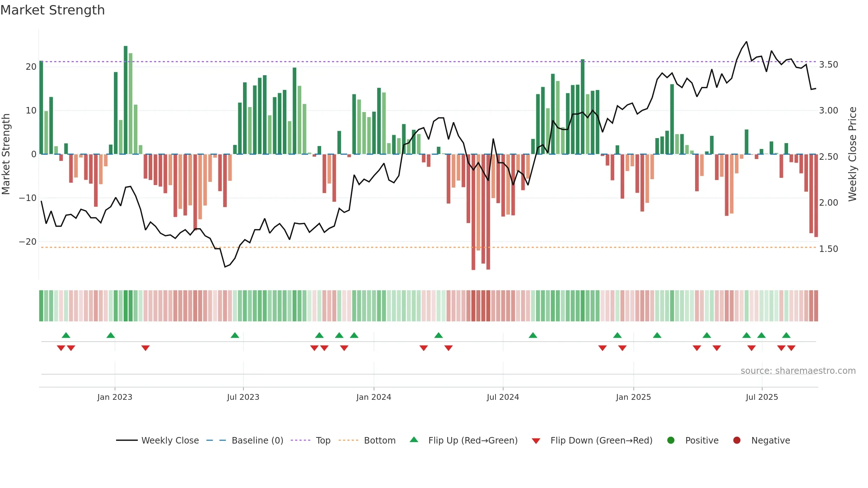Hide the Bottom dotted line via legend
This screenshot has width=868, height=488.
click(367, 440)
